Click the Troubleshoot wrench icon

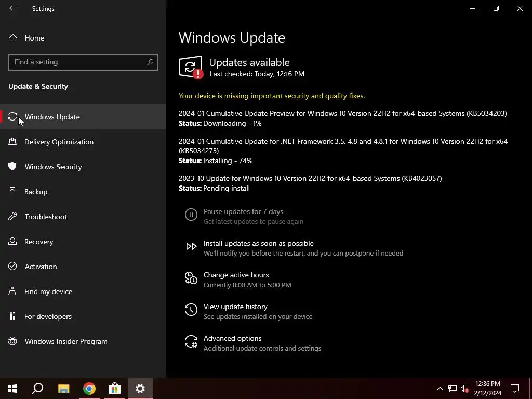[12, 216]
